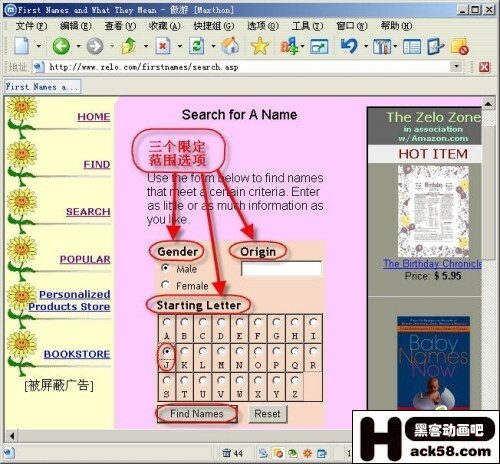The image size is (500, 464).
Task: Open dropdown arrow next to Back button
Action: click(78, 46)
